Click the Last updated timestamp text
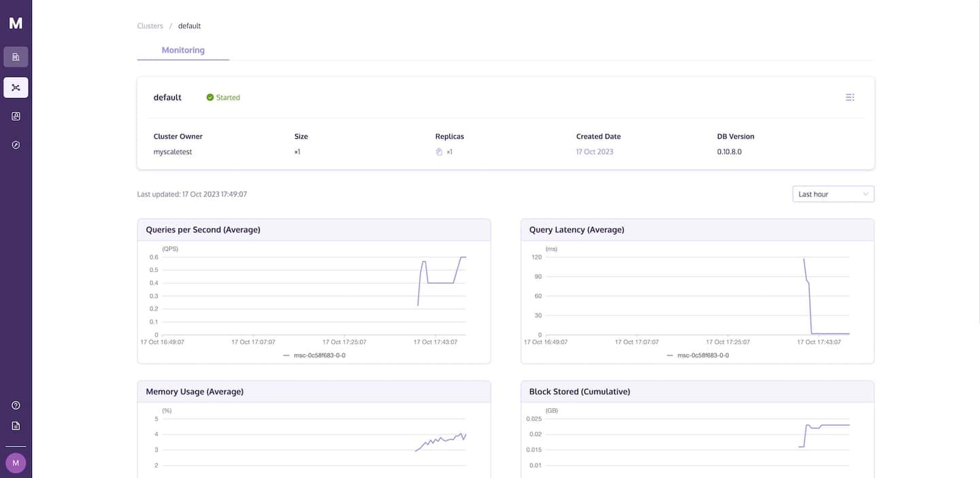The width and height of the screenshot is (980, 478). (192, 194)
